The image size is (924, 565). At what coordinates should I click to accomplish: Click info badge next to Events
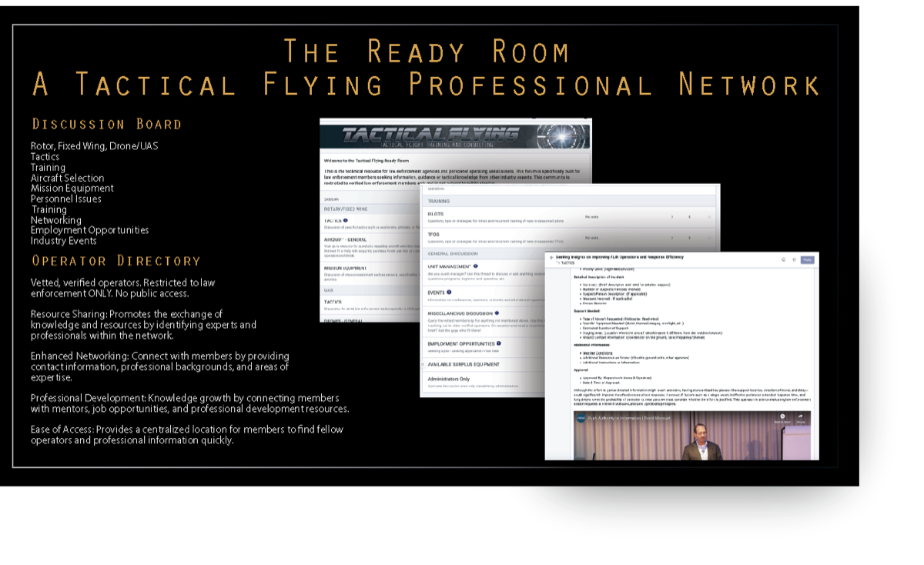449,293
